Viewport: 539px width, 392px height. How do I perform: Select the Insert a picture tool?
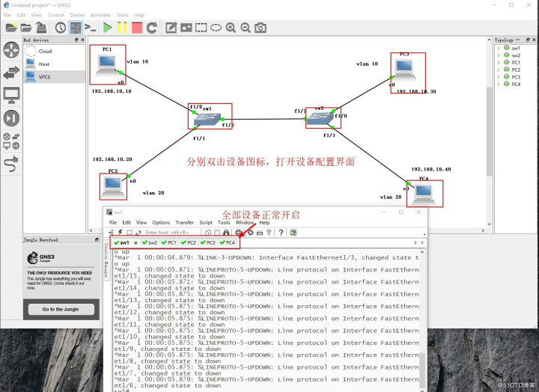click(186, 28)
